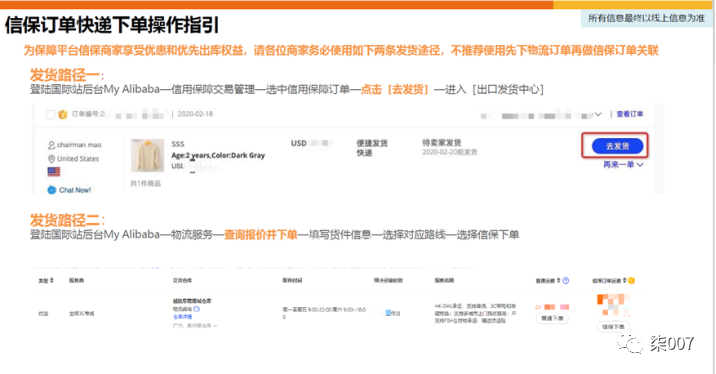716x374 pixels.
Task: Click the 全球3C专线 service name
Action: click(x=82, y=314)
